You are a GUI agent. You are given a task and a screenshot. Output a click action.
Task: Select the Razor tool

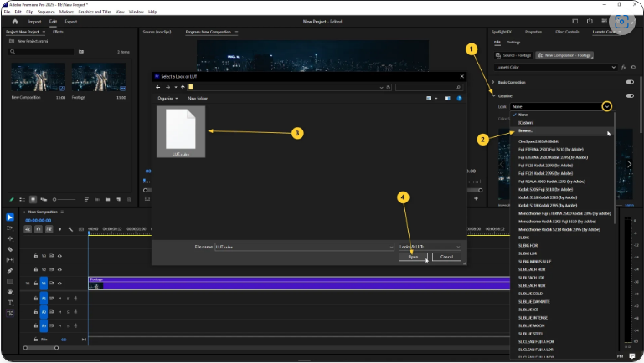[x=10, y=249]
